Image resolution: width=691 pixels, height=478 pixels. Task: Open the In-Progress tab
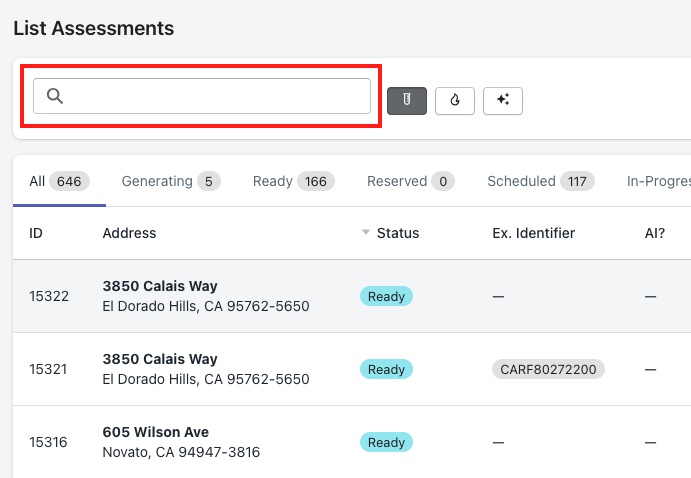pyautogui.click(x=659, y=181)
